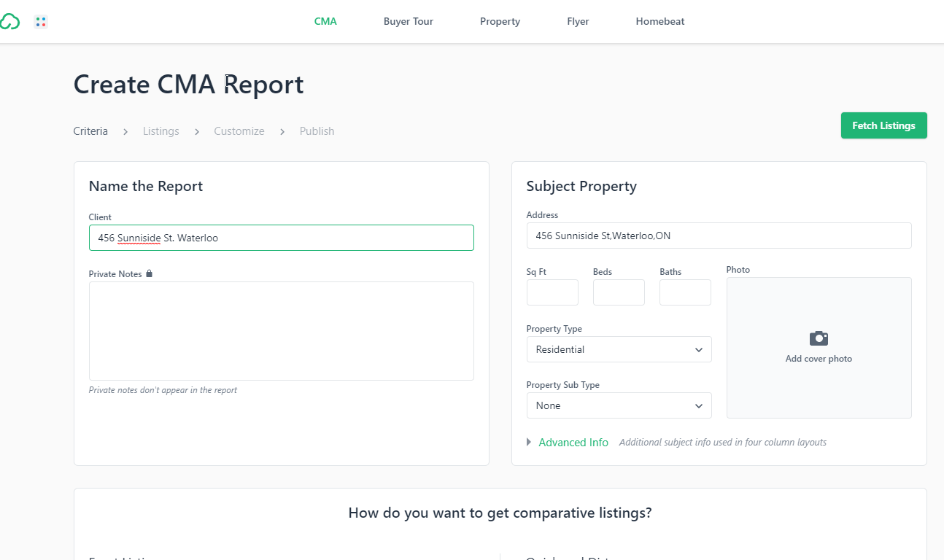Select the Homebeat tab

pyautogui.click(x=659, y=21)
